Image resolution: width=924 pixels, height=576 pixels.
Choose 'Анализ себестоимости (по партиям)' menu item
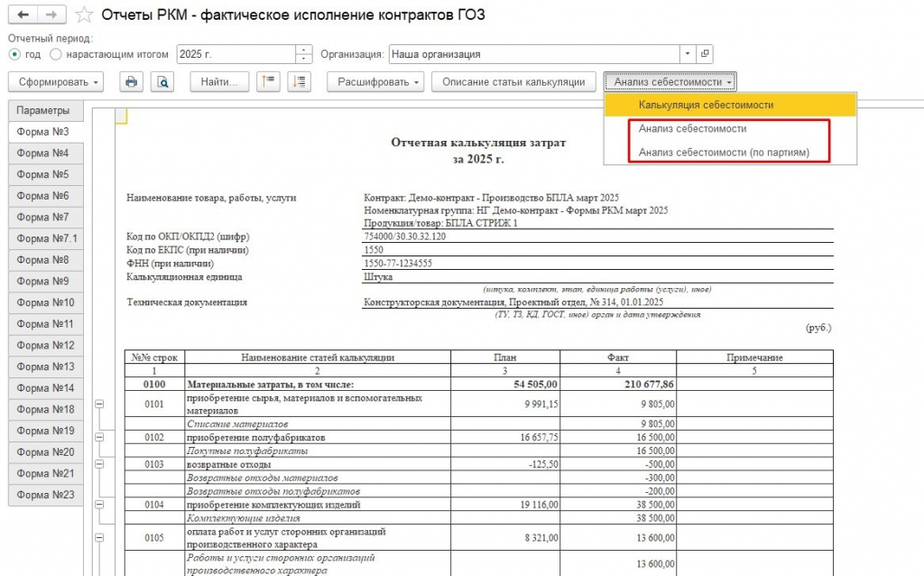coord(724,152)
